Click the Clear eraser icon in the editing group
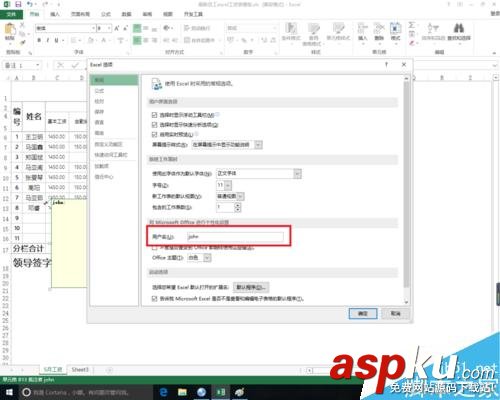Viewport: 500px width, 400px height. coord(412,43)
